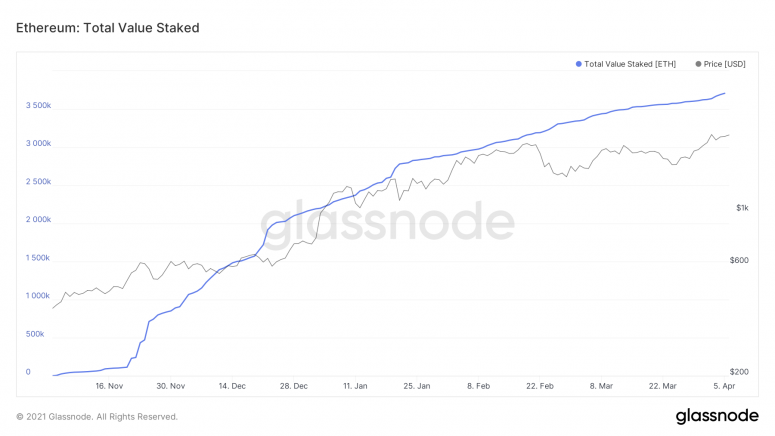The height and width of the screenshot is (436, 775).
Task: Click the glassnode logo at bottom right
Action: 717,416
